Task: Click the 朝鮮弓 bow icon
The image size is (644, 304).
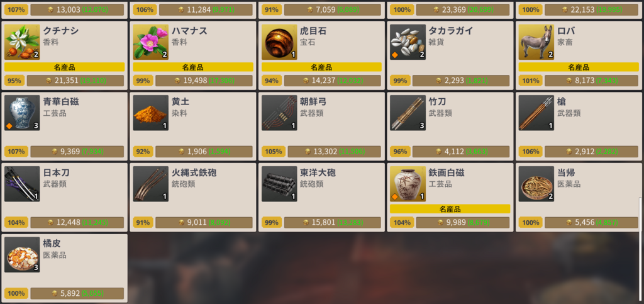Action: point(279,113)
